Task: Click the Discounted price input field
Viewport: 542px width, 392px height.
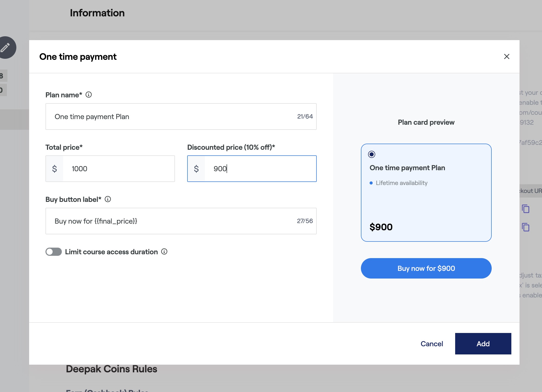Action: 260,169
